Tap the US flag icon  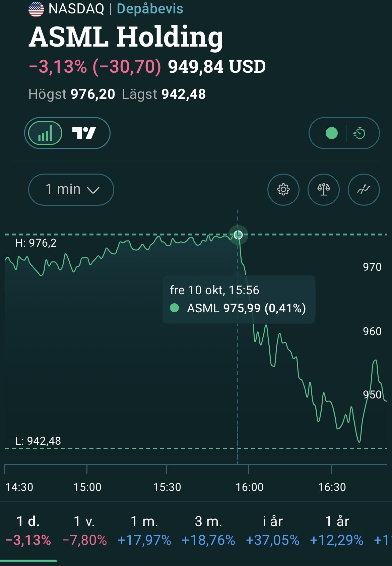pyautogui.click(x=36, y=9)
